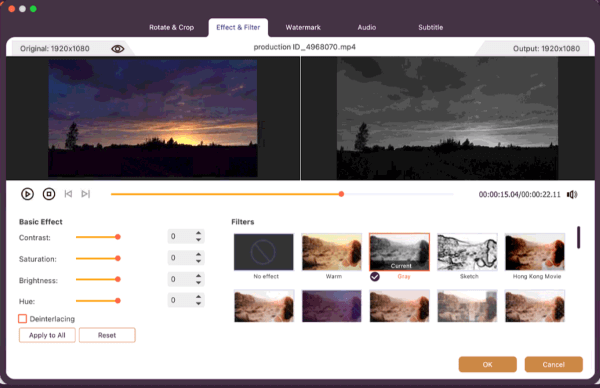Toggle the eye preview icon beside Original

[117, 49]
